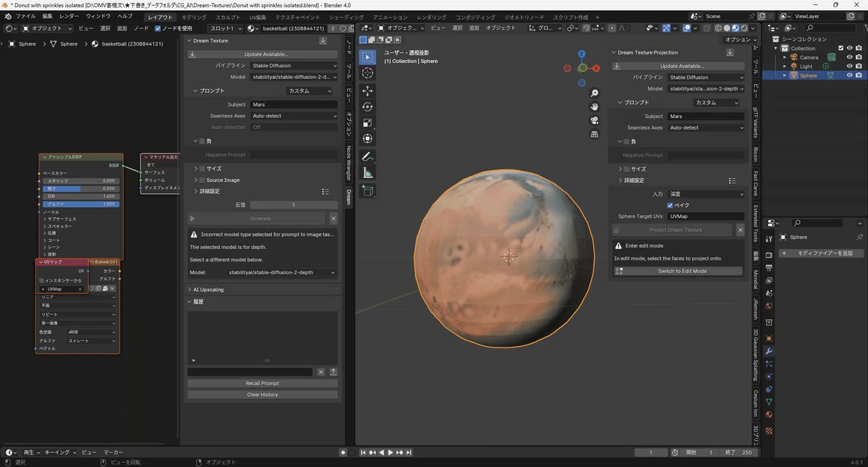Activate the 3D Cursor tool
Screen dimensions: 868x467
pyautogui.click(x=367, y=73)
